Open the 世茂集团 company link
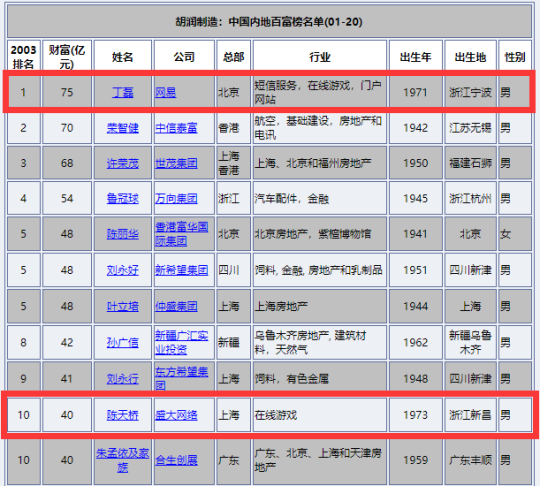540x486 pixels. (176, 163)
